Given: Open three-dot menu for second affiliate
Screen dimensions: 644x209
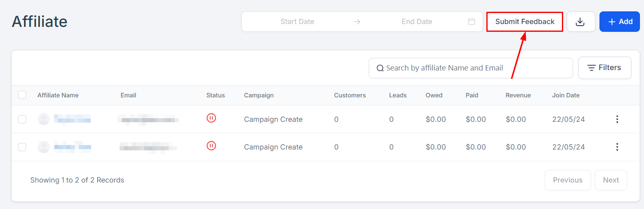Looking at the screenshot, I should pos(617,147).
